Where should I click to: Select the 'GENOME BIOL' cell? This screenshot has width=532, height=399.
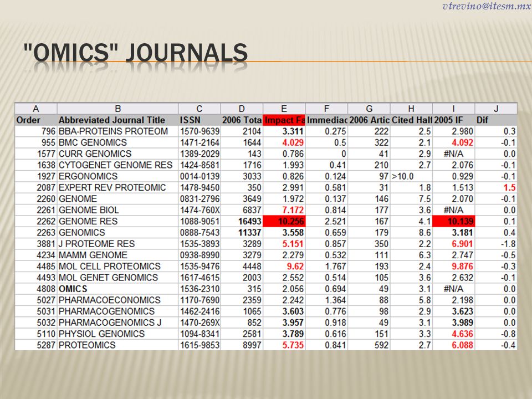click(117, 210)
